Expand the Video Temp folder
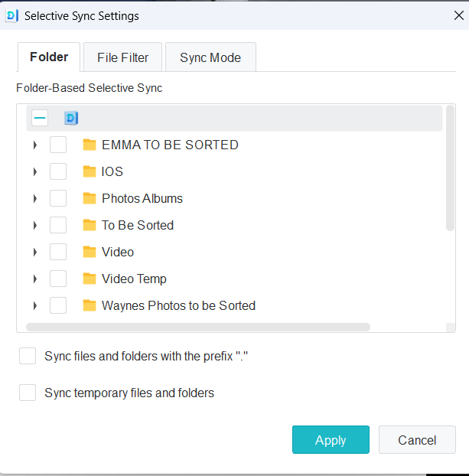 35,279
